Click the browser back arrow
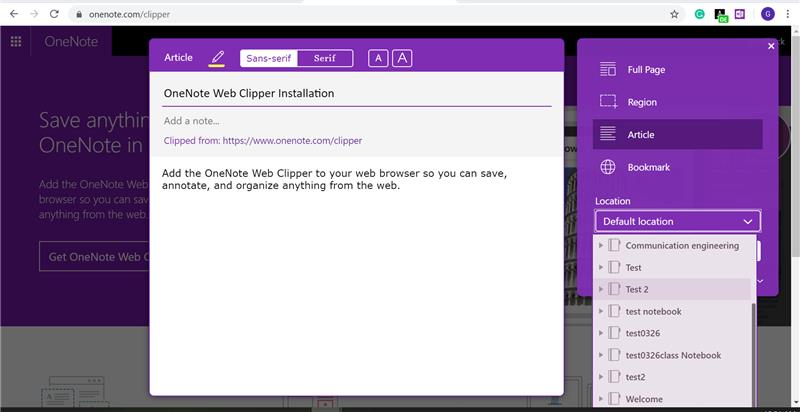The width and height of the screenshot is (800, 412). (14, 14)
